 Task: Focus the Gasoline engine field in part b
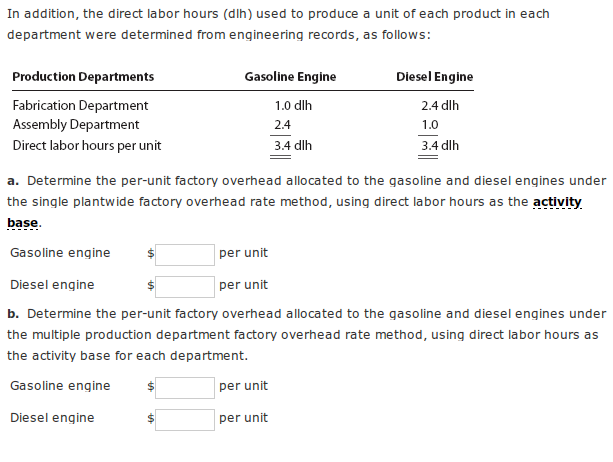click(x=185, y=388)
